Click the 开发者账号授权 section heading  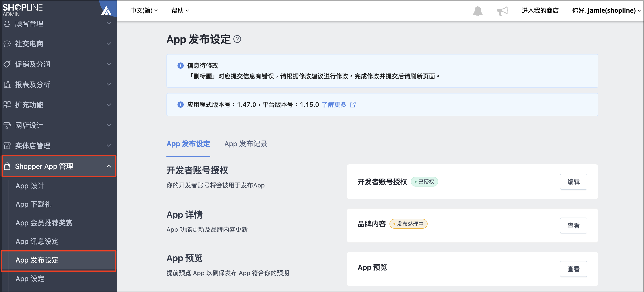pos(197,171)
